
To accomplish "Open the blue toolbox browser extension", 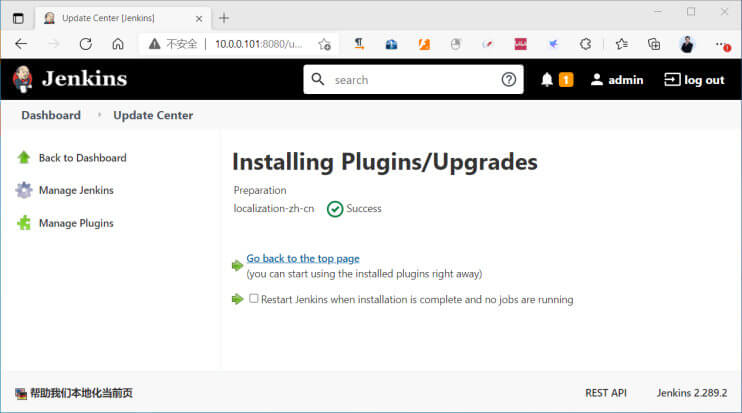I will [391, 44].
